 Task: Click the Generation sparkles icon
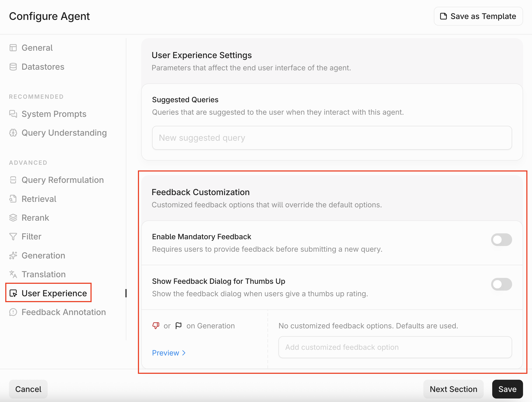point(13,255)
